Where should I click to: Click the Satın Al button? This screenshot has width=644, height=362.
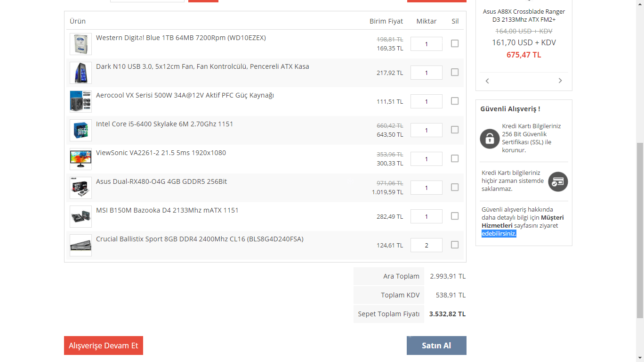click(436, 346)
